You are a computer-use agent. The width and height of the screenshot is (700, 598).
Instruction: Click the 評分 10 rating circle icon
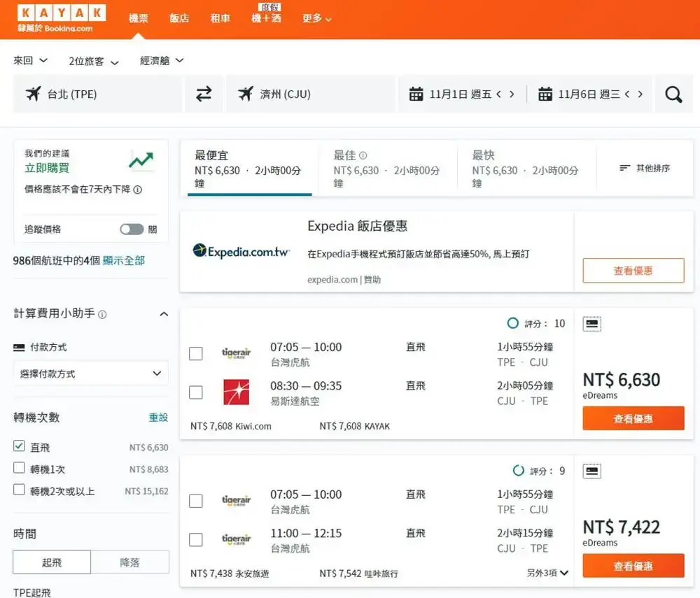(513, 323)
